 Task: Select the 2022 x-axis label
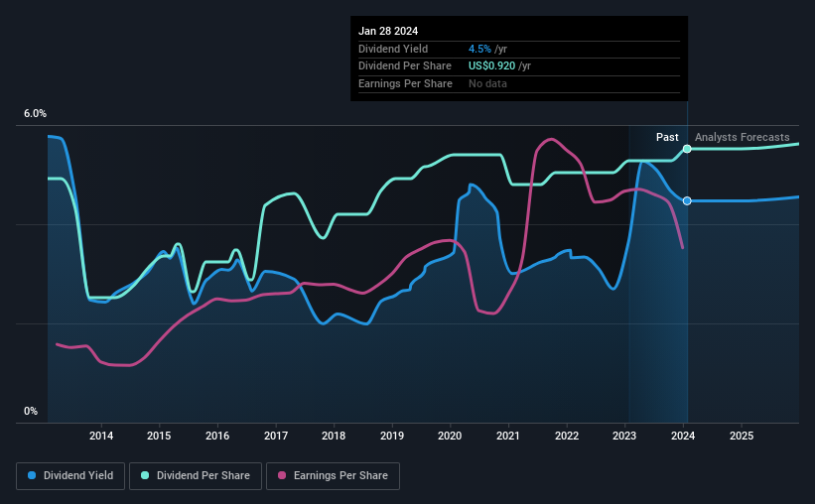click(567, 436)
